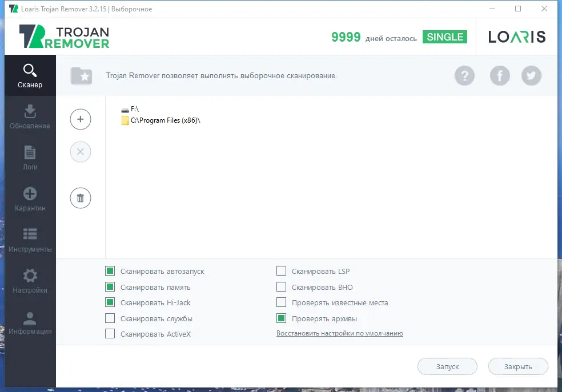Minimize the Loaris Trojan Remover window
Image resolution: width=562 pixels, height=392 pixels.
pyautogui.click(x=492, y=9)
